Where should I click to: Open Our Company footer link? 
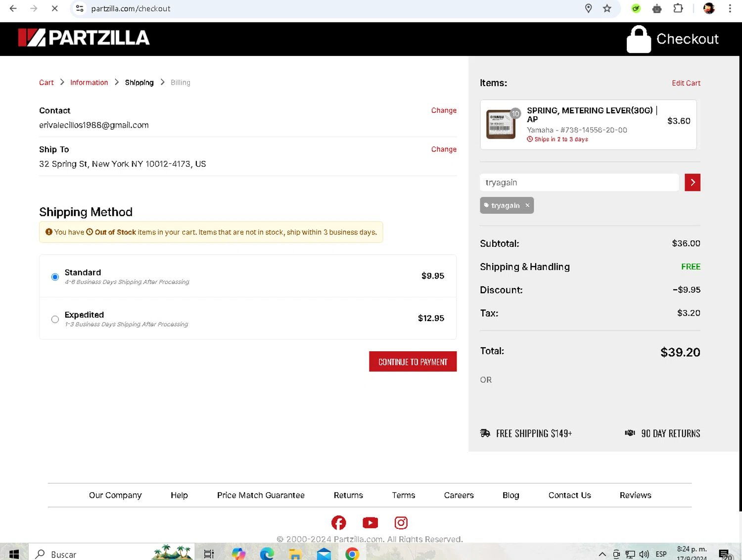click(115, 495)
